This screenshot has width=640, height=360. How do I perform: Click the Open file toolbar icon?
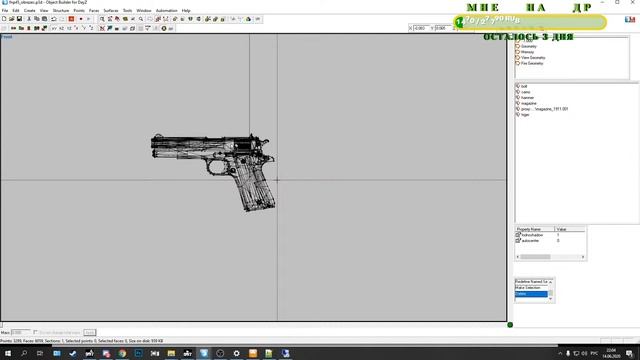coord(12,19)
